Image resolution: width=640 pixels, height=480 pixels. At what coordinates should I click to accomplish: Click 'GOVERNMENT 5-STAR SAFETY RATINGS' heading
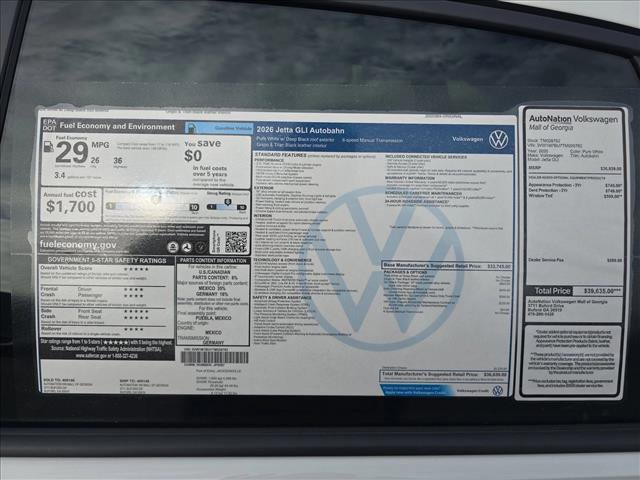[x=107, y=260]
